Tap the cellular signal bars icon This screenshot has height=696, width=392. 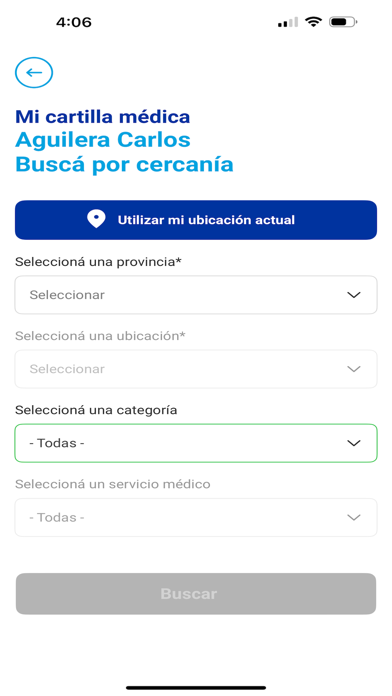(x=288, y=22)
